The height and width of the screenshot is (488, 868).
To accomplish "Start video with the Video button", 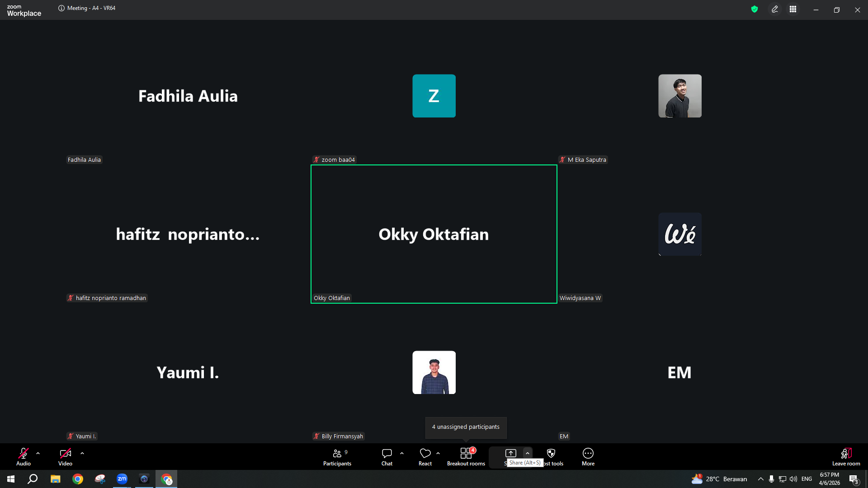I will tap(65, 457).
